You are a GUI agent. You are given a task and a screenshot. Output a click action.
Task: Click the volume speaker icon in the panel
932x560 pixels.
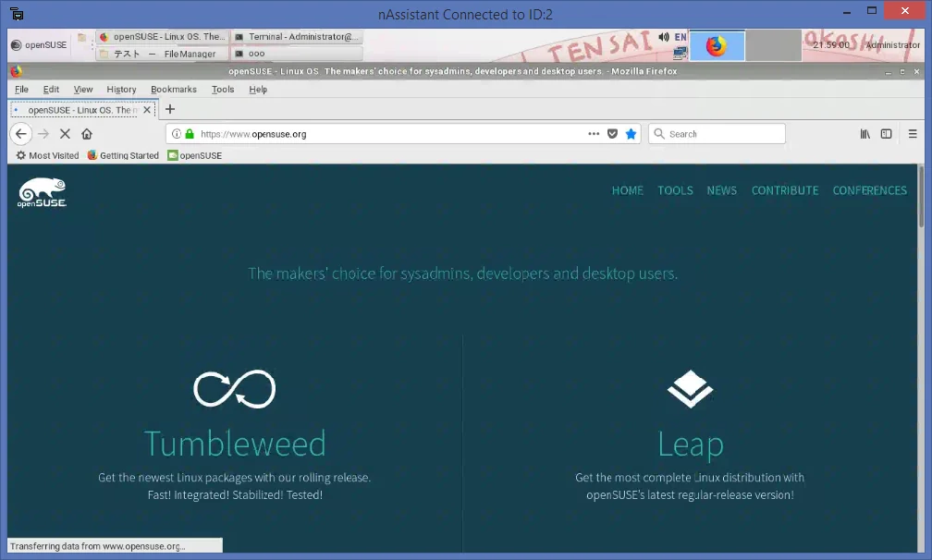point(664,37)
